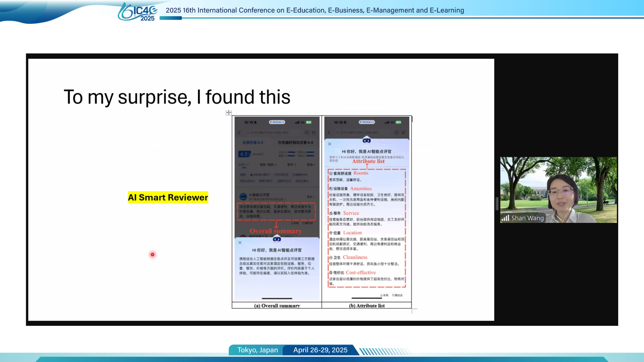This screenshot has width=644, height=362.
Task: Click 'Tokyo, Japan' banner tab
Action: coord(258,350)
